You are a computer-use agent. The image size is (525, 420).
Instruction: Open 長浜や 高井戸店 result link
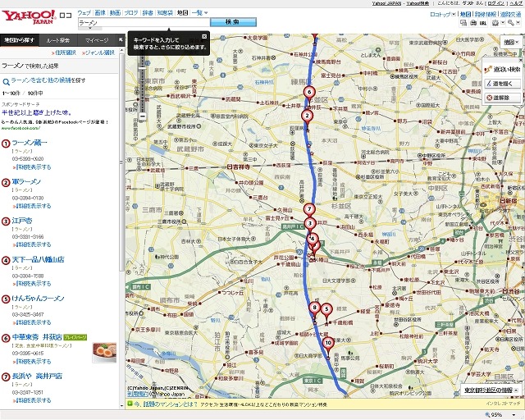click(37, 376)
